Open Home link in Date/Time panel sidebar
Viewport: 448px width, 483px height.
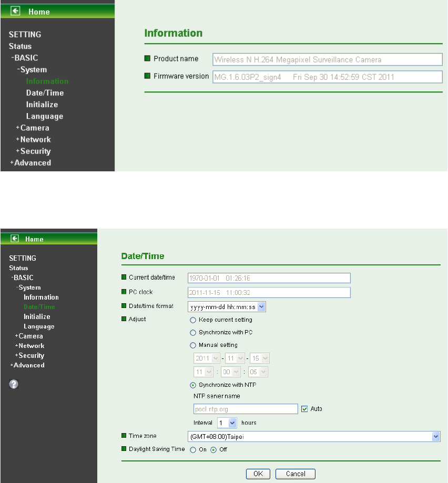pyautogui.click(x=34, y=239)
